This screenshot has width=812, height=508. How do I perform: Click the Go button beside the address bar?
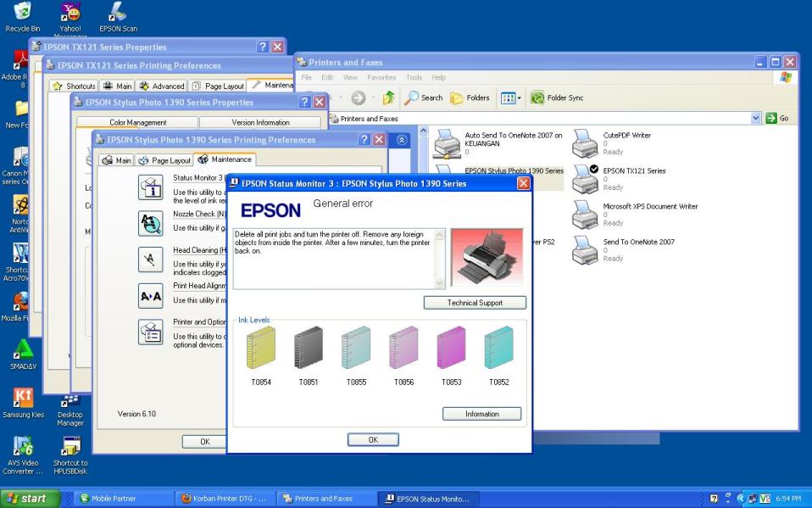pyautogui.click(x=777, y=118)
